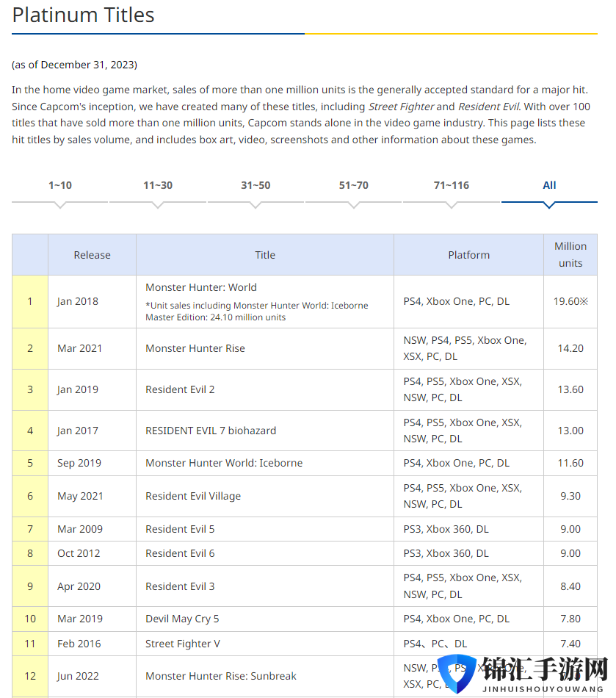This screenshot has height=698, width=616.
Task: Select the 71~116 ranking tab
Action: (452, 185)
